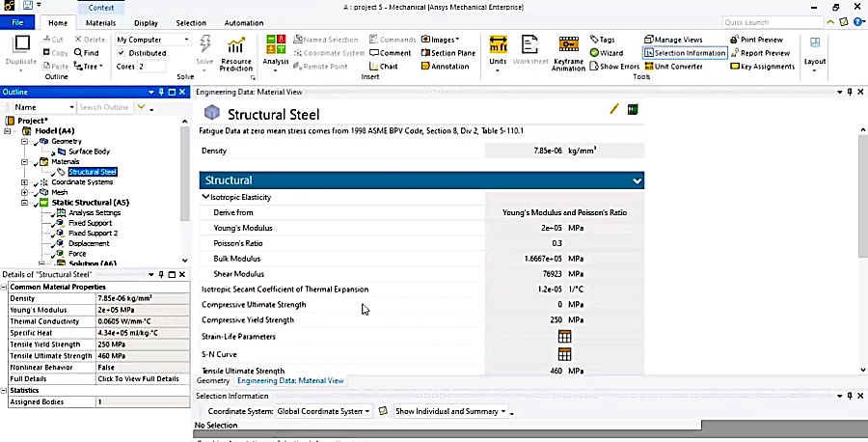The width and height of the screenshot is (868, 442).
Task: Collapse Isotropic Elasticity group
Action: [x=206, y=197]
